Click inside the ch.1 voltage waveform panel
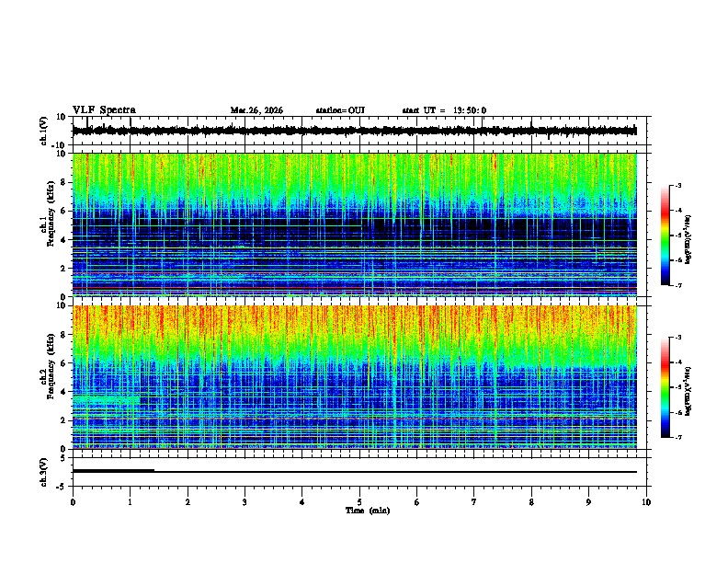 click(359, 131)
